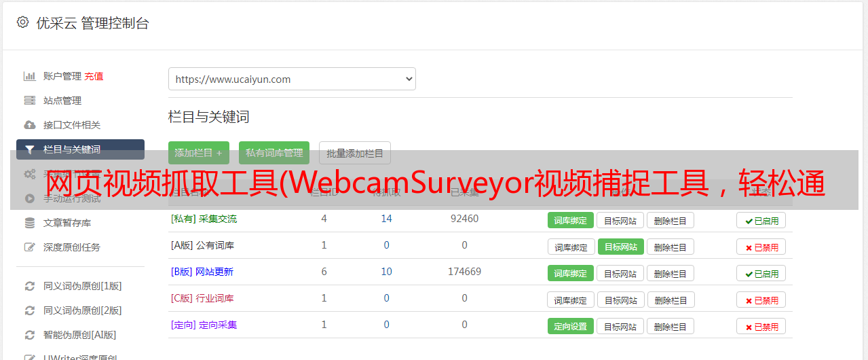Click refresh icon for 同义词伪原创[1版]
Viewport: 868px width, 360px height.
pyautogui.click(x=29, y=286)
